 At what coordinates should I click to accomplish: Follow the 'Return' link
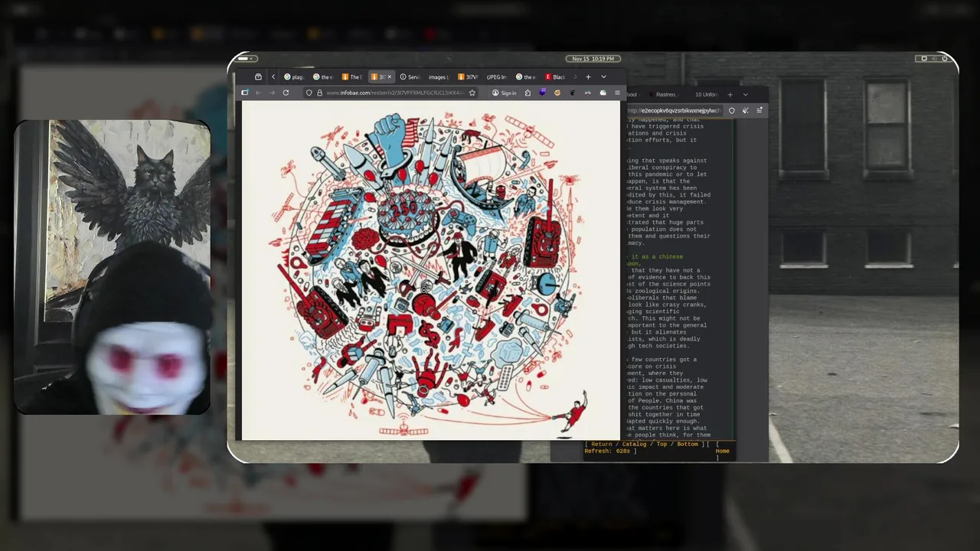pos(602,444)
